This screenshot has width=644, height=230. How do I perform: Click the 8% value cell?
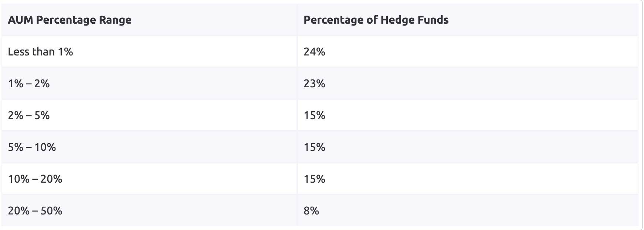tap(311, 211)
